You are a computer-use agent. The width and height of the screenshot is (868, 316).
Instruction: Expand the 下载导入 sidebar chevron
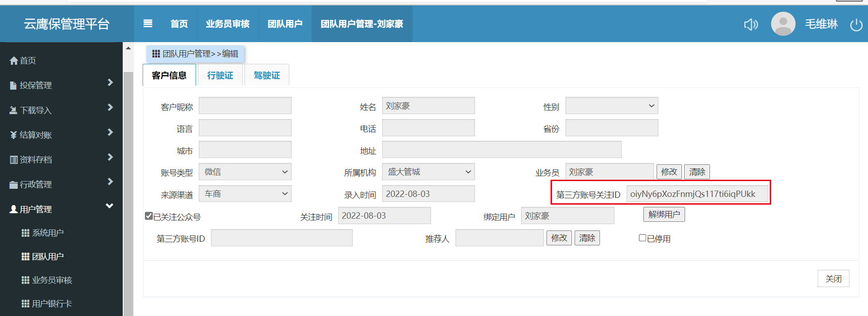click(110, 107)
